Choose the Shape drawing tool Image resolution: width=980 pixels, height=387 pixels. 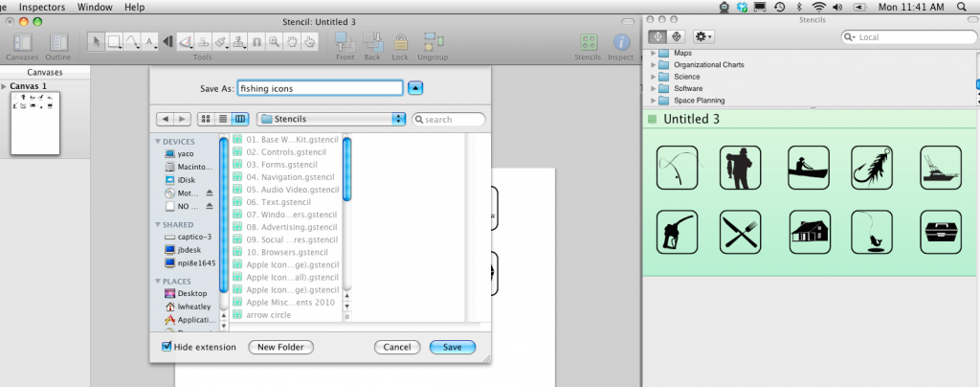(115, 42)
